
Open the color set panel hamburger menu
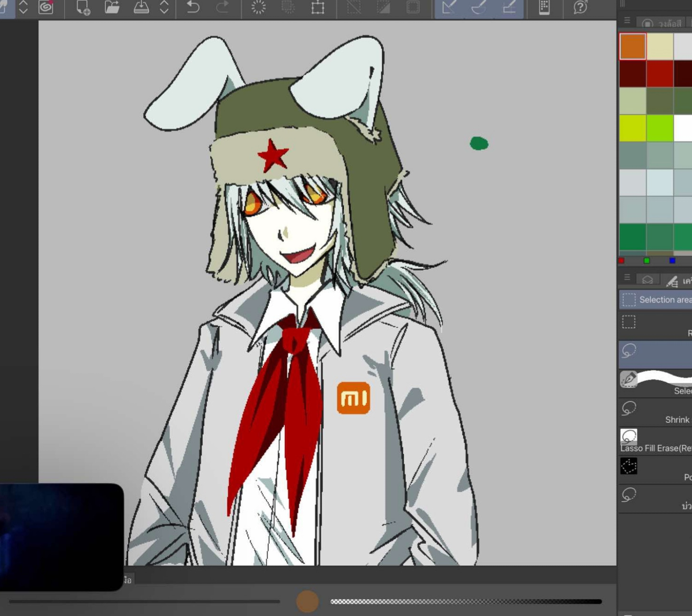(x=627, y=21)
